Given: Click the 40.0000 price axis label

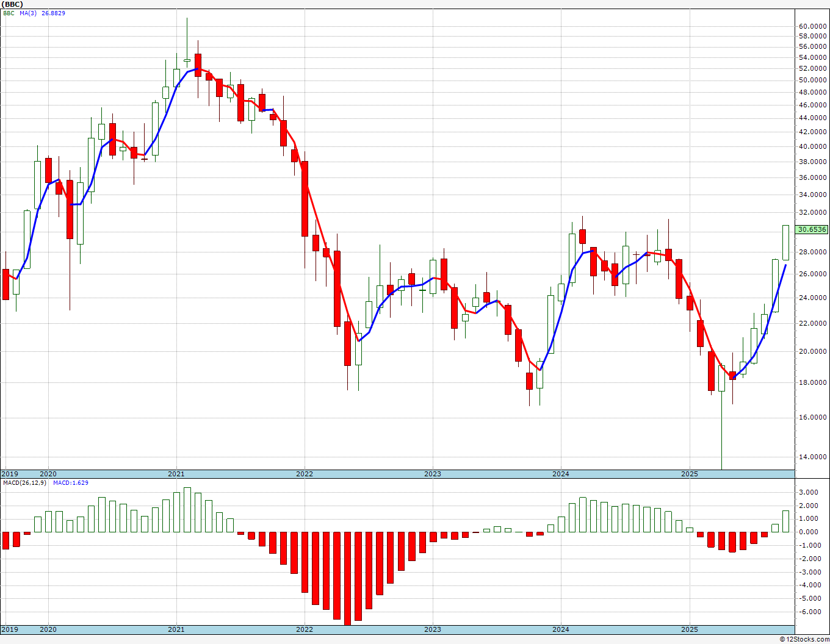Looking at the screenshot, I should pyautogui.click(x=812, y=146).
